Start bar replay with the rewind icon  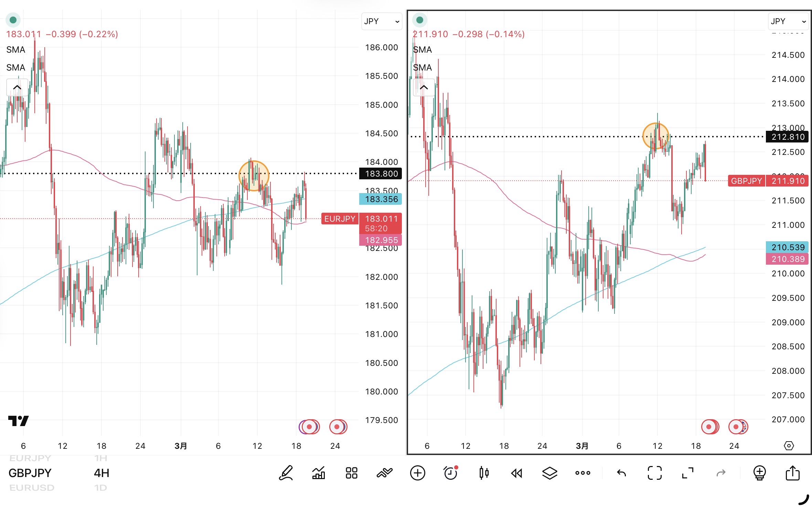click(516, 473)
